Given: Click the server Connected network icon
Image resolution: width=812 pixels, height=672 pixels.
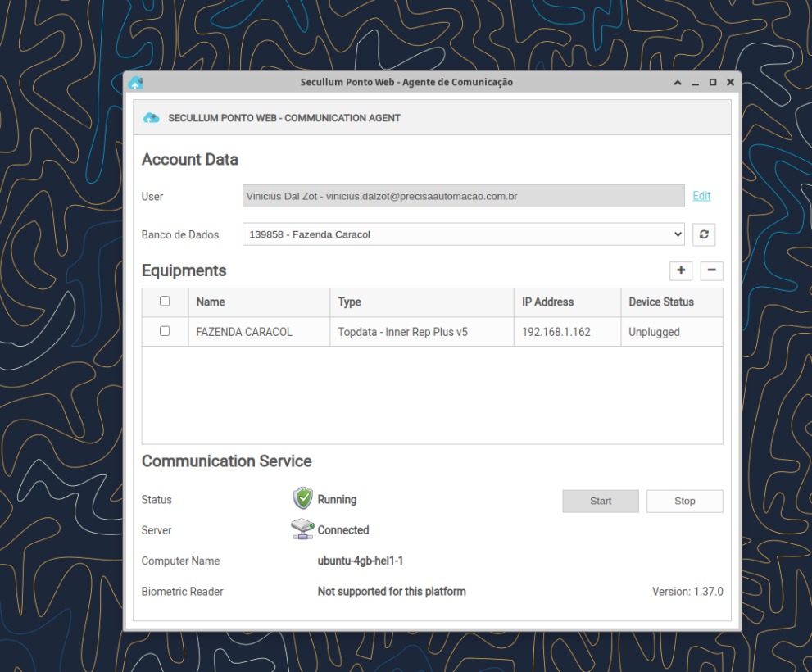Looking at the screenshot, I should (302, 529).
